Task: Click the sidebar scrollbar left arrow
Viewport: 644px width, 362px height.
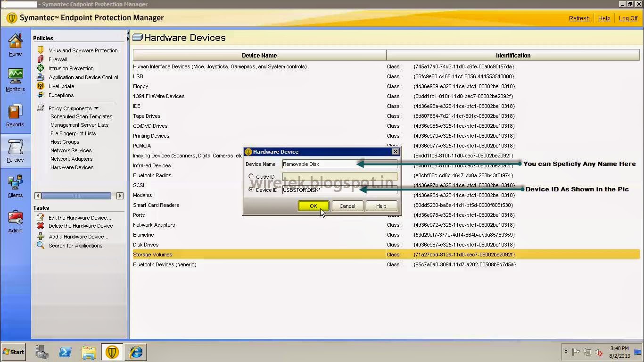Action: [x=38, y=196]
